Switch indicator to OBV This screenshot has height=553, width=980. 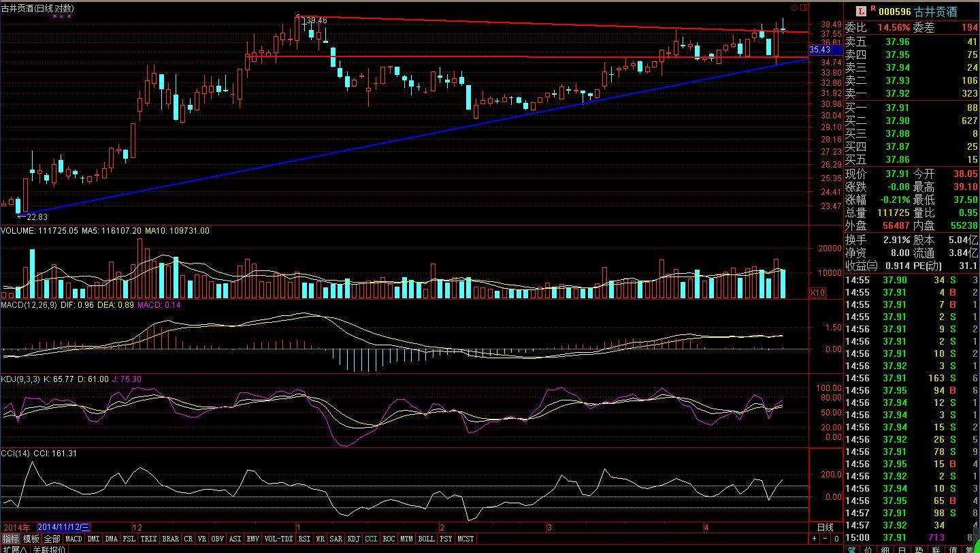(x=217, y=539)
